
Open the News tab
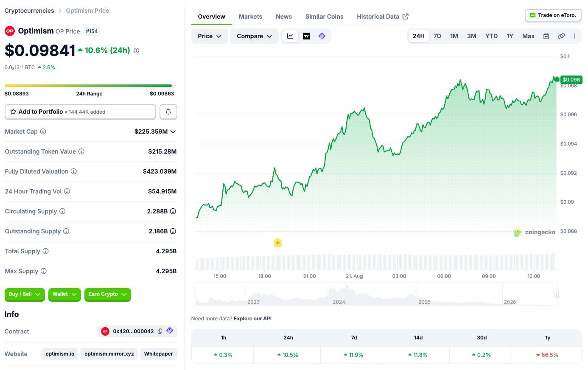284,17
